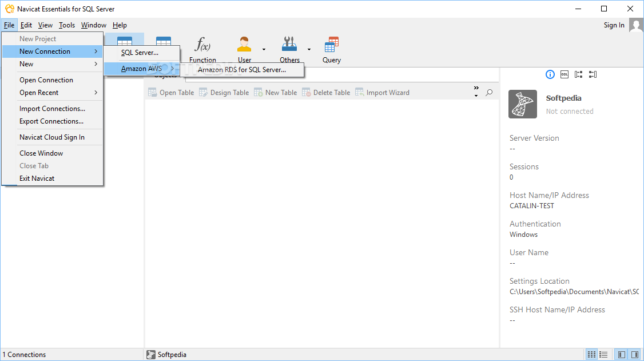Toggle the right pane visibility icon

click(634, 355)
